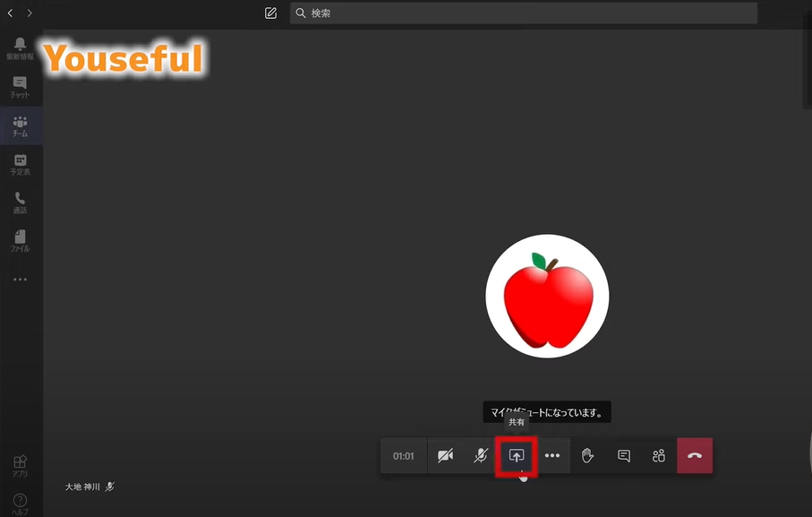This screenshot has width=812, height=517.
Task: Open the チーム sidebar item
Action: [x=21, y=125]
